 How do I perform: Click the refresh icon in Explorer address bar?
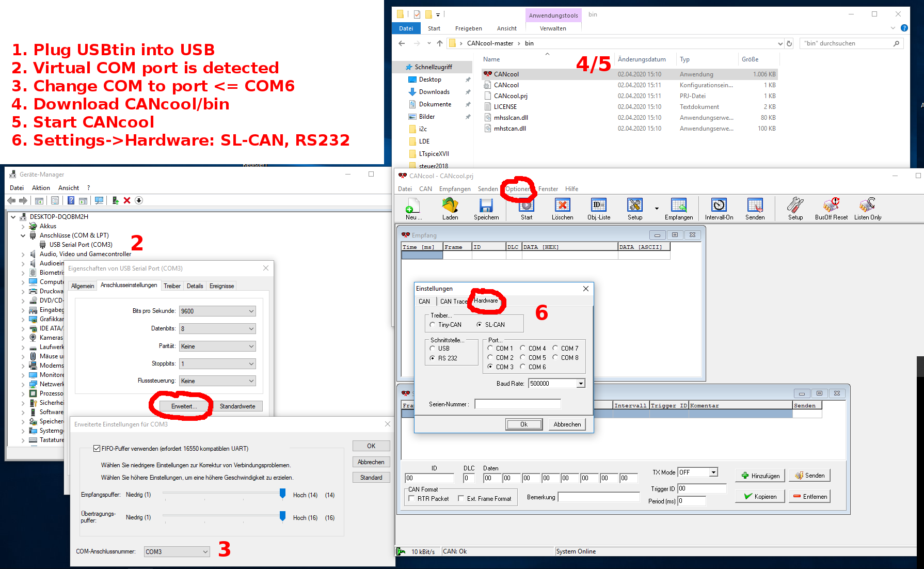coord(789,43)
